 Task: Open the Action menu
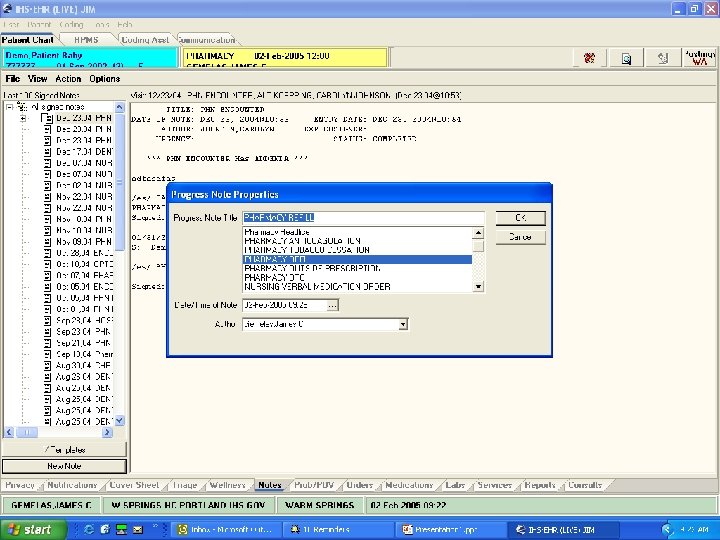pyautogui.click(x=68, y=79)
